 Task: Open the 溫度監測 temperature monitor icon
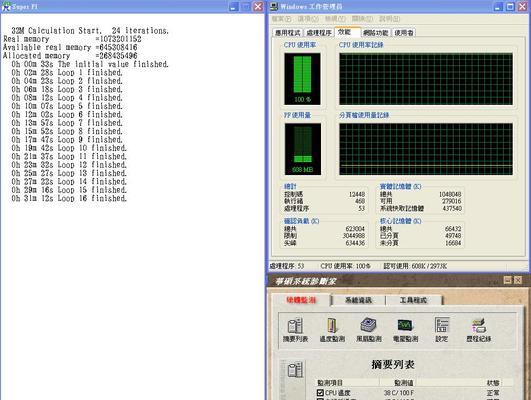(332, 330)
